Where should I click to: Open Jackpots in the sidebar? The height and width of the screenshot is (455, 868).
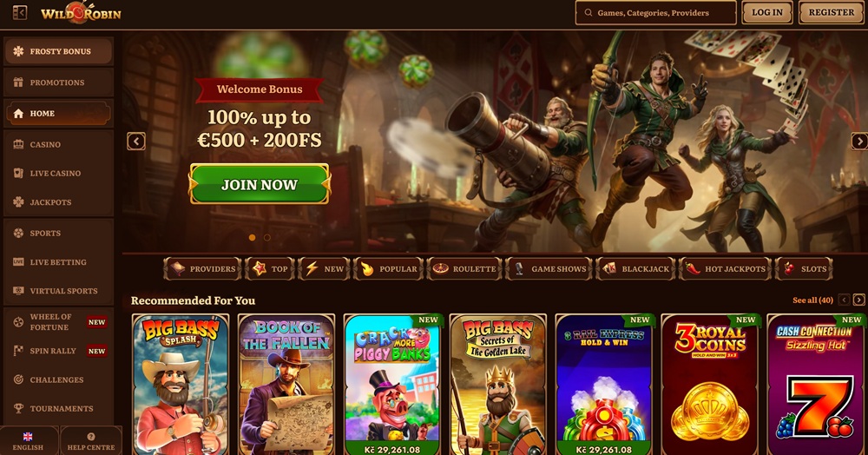point(58,202)
